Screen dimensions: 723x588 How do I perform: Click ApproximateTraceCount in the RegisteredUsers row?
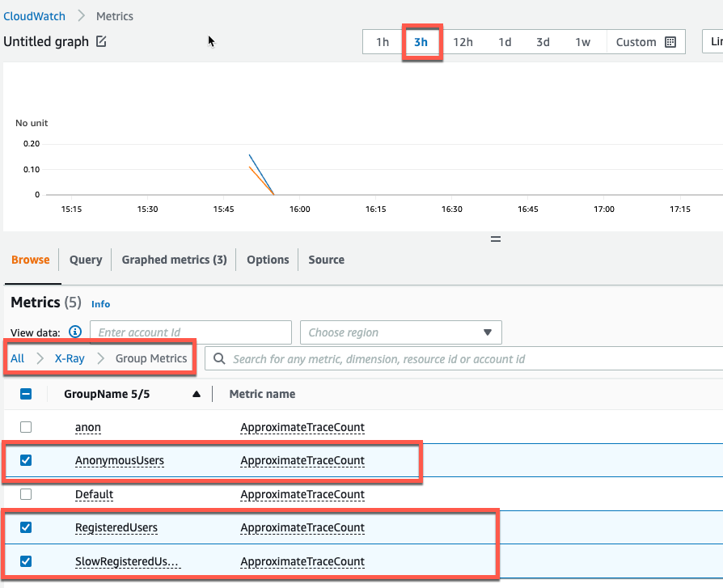pos(302,527)
